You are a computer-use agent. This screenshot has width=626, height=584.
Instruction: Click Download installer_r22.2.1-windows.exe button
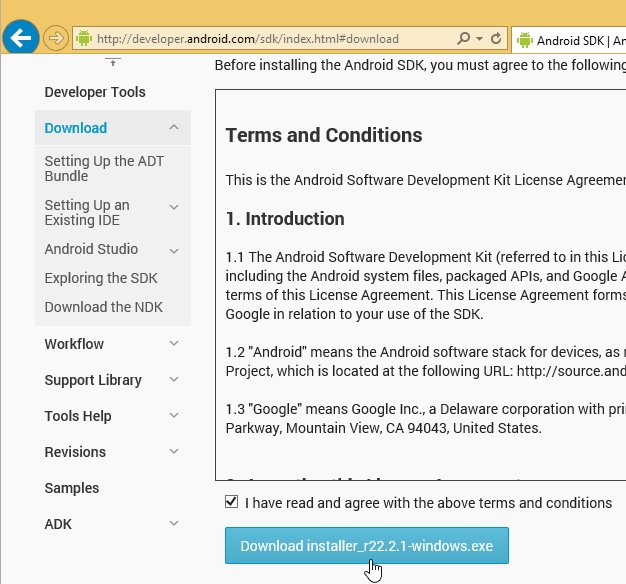click(366, 546)
